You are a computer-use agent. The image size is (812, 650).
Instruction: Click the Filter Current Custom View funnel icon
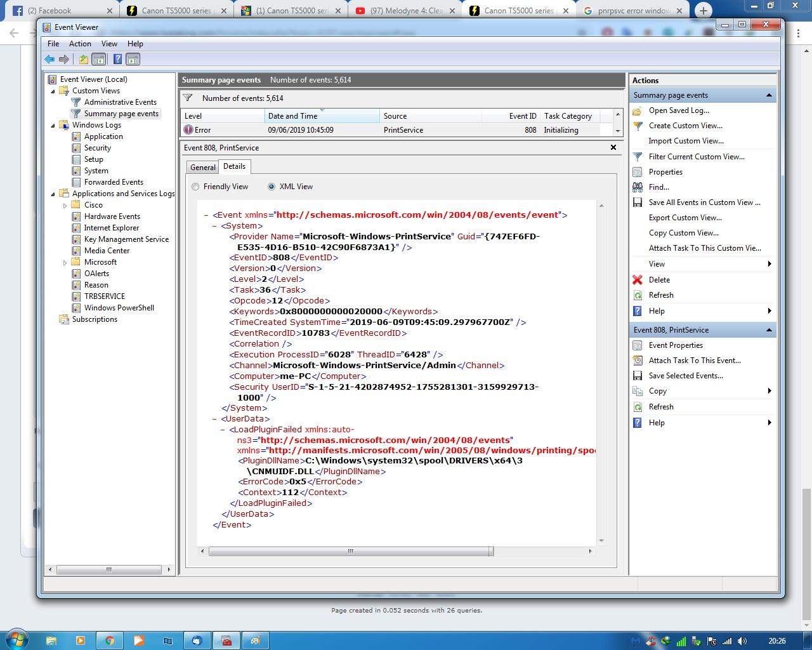[x=638, y=157]
